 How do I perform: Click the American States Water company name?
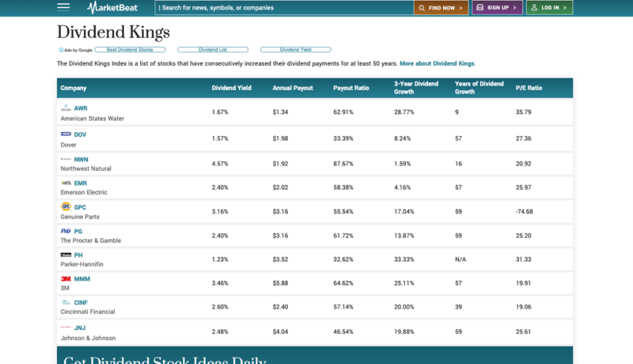[92, 118]
